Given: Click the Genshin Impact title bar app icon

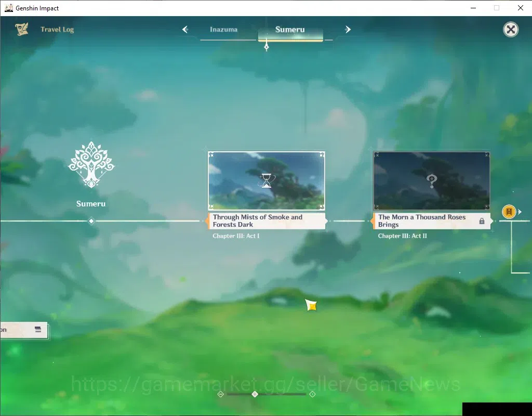Looking at the screenshot, I should tap(9, 8).
